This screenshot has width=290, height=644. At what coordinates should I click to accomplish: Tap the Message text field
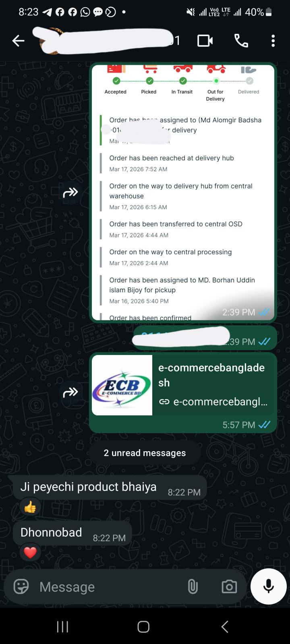[109, 587]
